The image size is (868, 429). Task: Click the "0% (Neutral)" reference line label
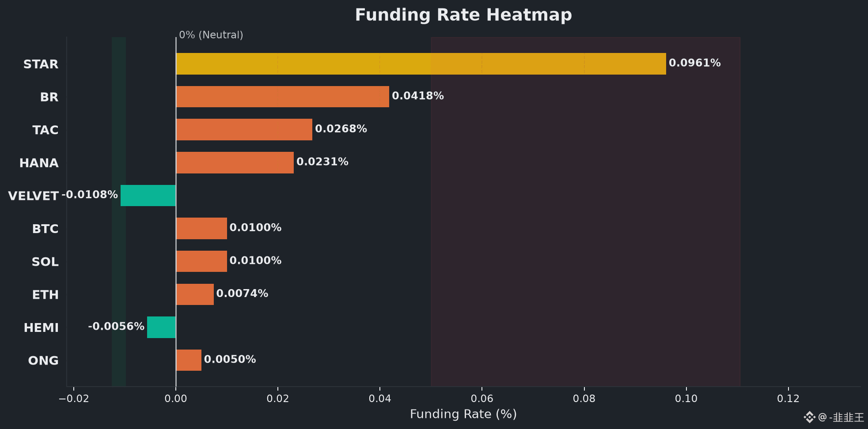pos(211,35)
